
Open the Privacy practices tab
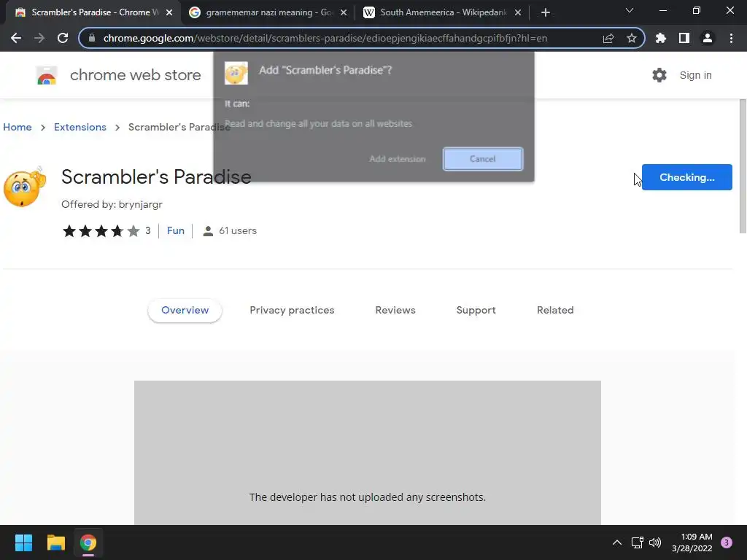pos(292,310)
